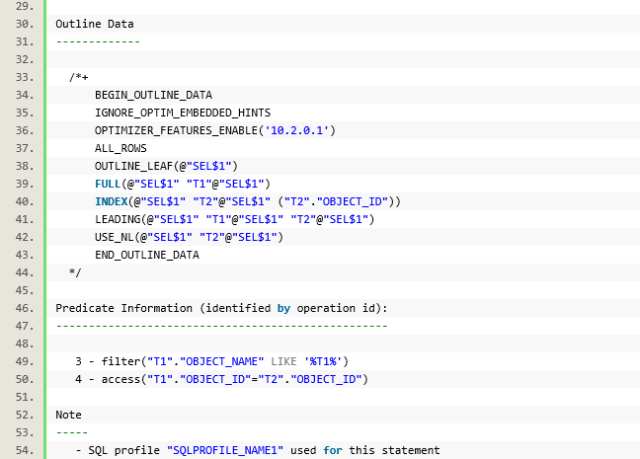This screenshot has width=640, height=459.
Task: Click the END_OUTLINE_DATA line
Action: click(146, 255)
